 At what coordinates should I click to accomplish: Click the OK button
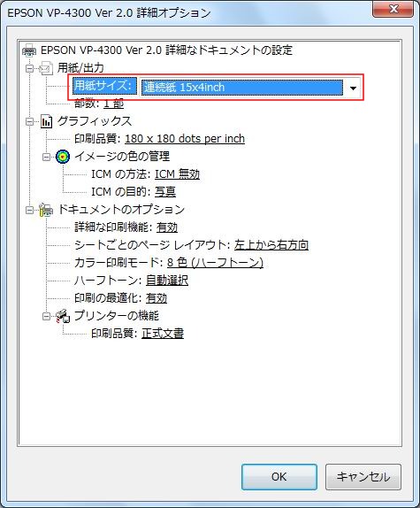(x=279, y=476)
